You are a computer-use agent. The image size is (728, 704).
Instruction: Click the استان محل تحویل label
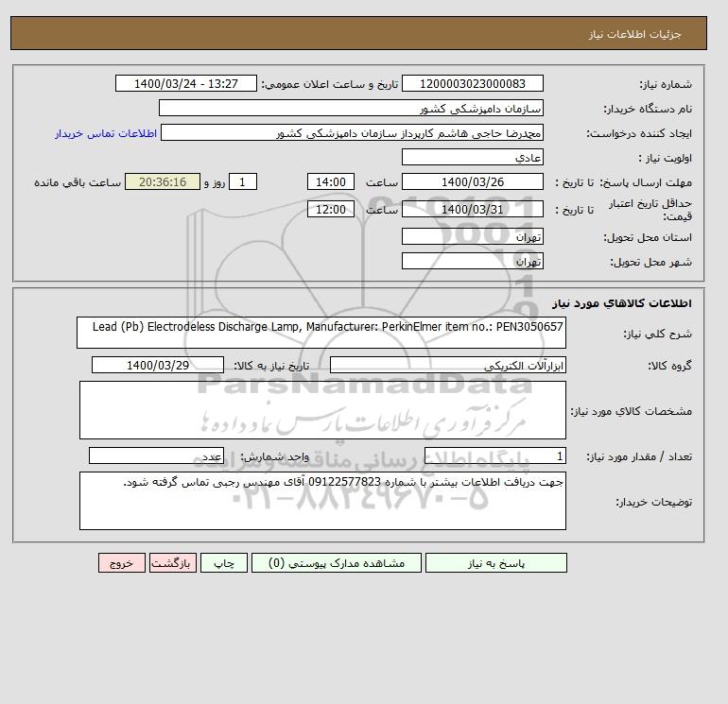pyautogui.click(x=648, y=237)
